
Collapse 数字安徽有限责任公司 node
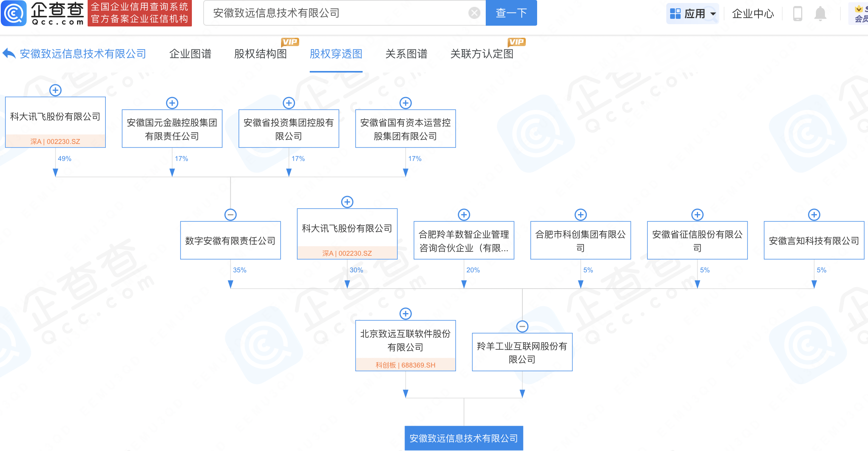pos(230,215)
